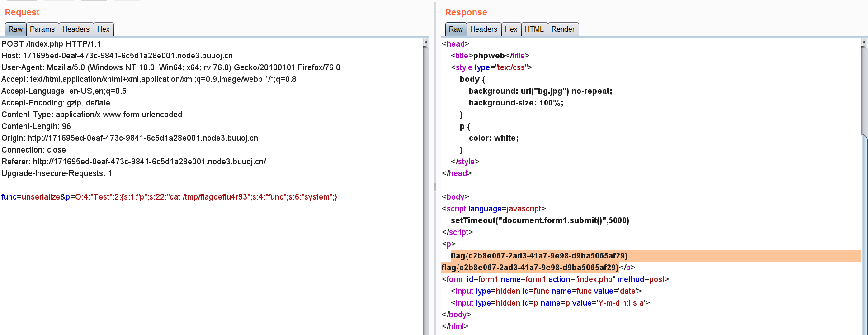This screenshot has width=868, height=335.
Task: Click the Accept-Language header line
Action: point(64,91)
